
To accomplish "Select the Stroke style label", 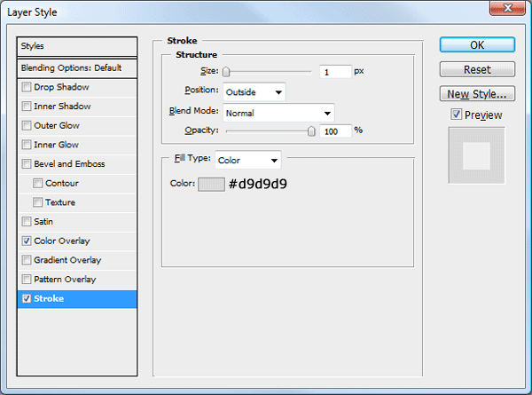I will click(x=49, y=298).
